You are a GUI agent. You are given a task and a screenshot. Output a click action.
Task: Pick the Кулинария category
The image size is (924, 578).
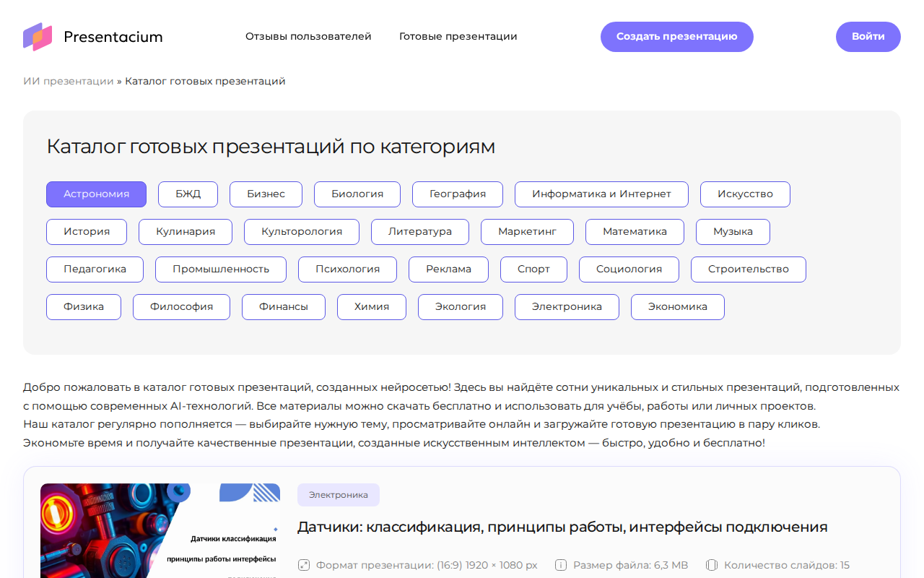click(186, 232)
